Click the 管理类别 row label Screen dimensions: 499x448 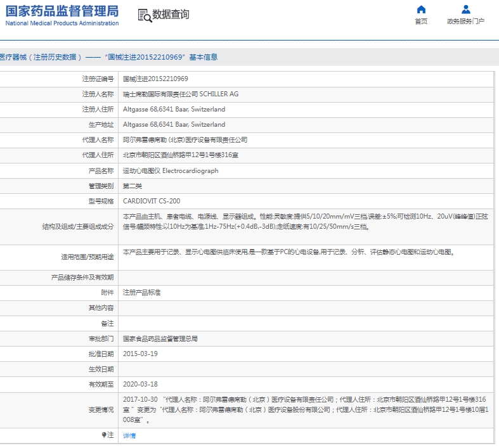pyautogui.click(x=101, y=186)
